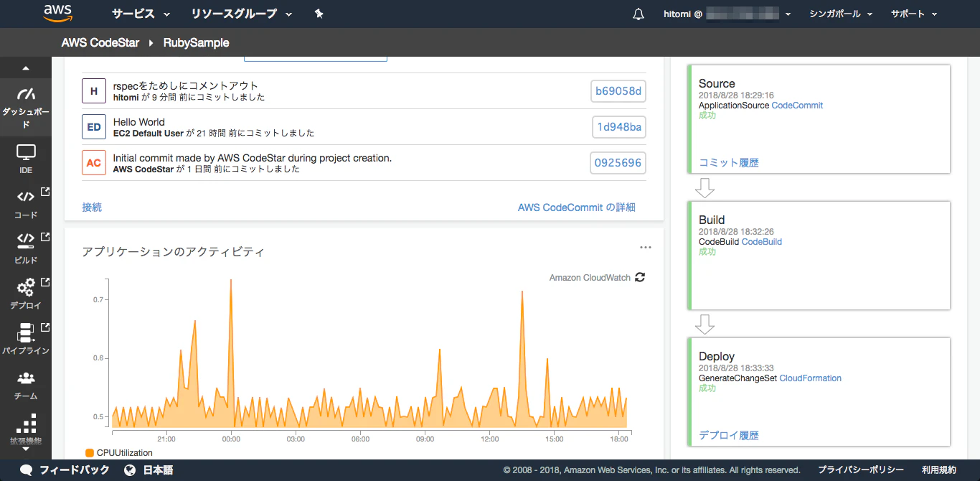Open the Dashboard speedometer icon in the sidebar
Image resolution: width=980 pixels, height=481 pixels.
click(x=26, y=94)
